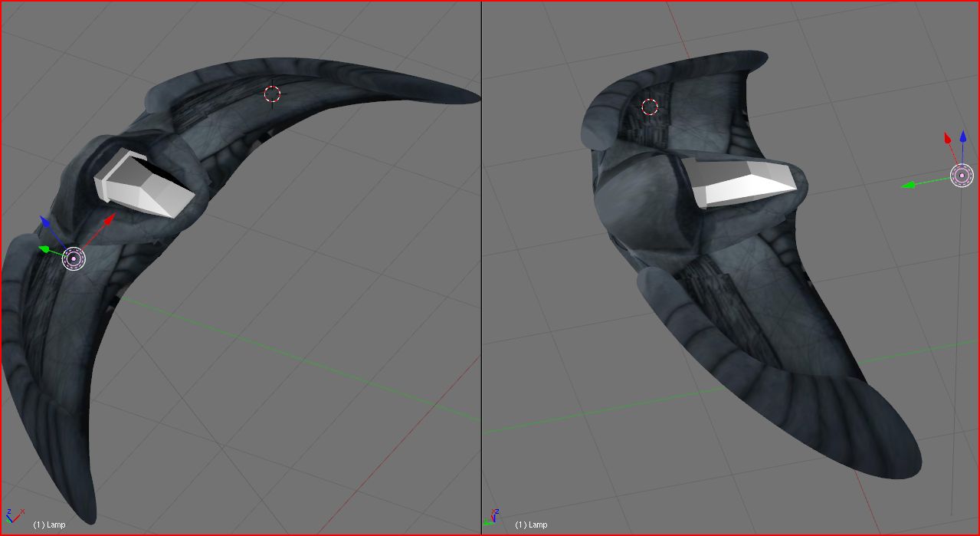Click the red X-axis arrow in left viewport
This screenshot has height=536, width=980.
click(x=110, y=219)
